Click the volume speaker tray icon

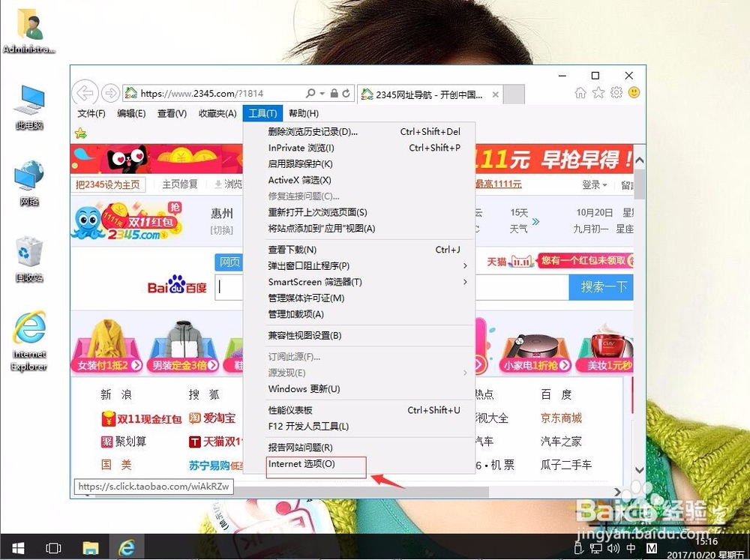[x=613, y=548]
